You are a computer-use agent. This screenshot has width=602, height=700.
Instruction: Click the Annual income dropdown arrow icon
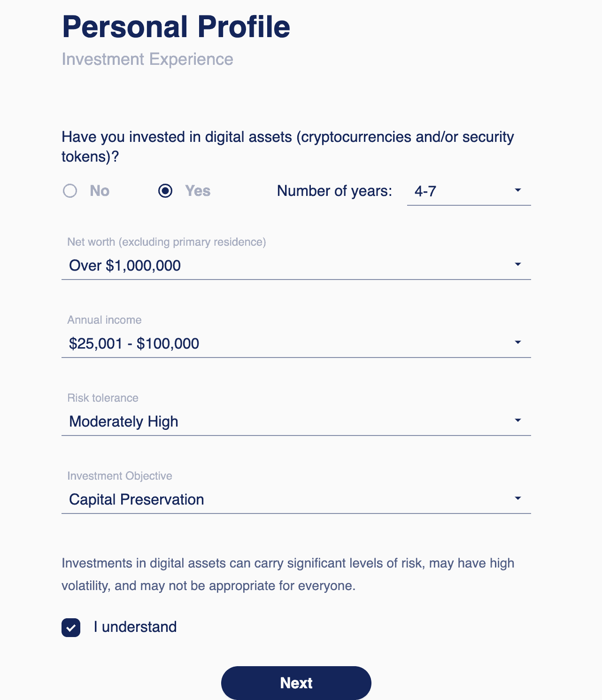[x=518, y=342]
